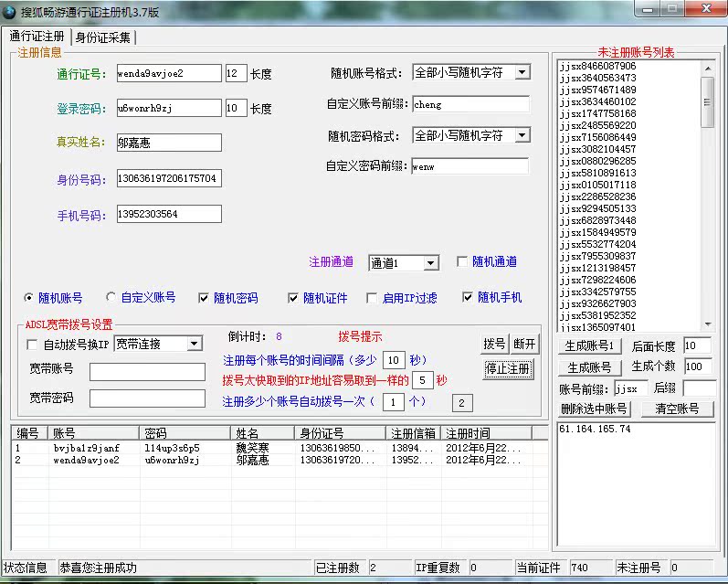Switch to 通行证注册 tab
The image size is (728, 584).
coord(37,37)
